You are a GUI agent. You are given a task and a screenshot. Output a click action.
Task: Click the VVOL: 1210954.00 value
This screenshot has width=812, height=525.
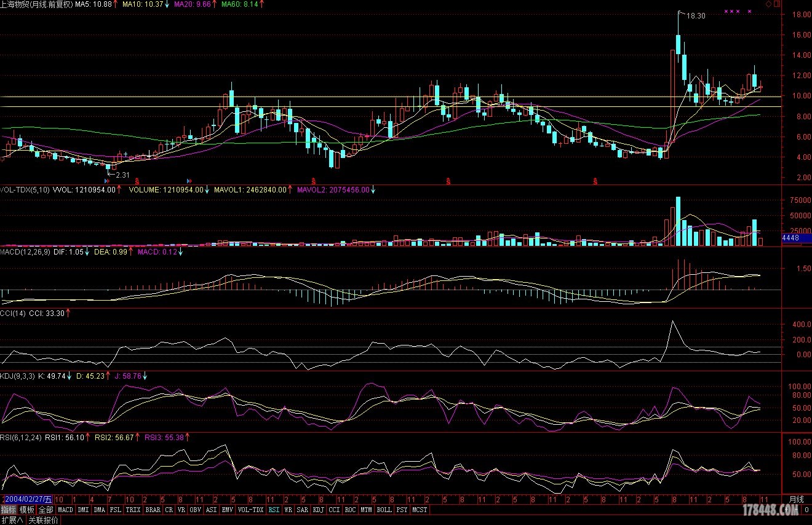(84, 190)
